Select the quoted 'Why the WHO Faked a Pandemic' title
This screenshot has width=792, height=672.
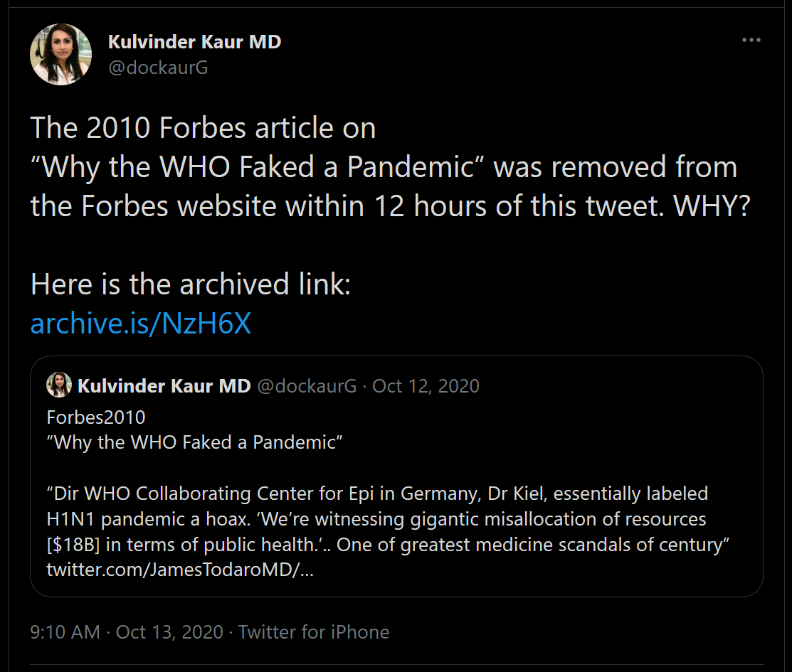pos(194,442)
